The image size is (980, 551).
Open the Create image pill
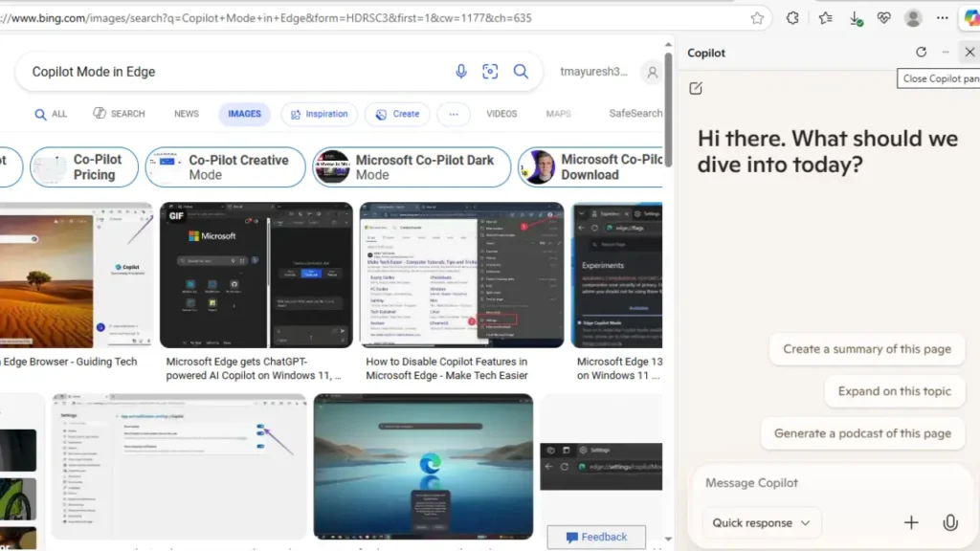[397, 115]
